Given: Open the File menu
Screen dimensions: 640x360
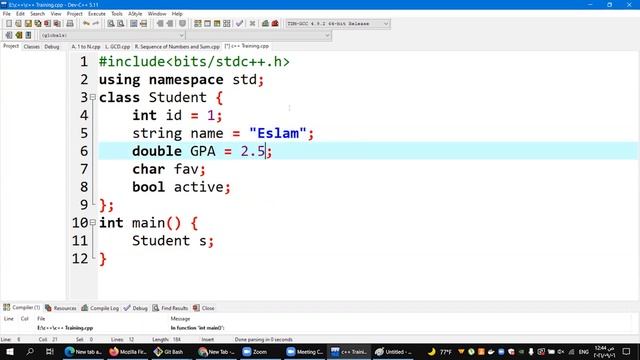Looking at the screenshot, I should pyautogui.click(x=7, y=14).
